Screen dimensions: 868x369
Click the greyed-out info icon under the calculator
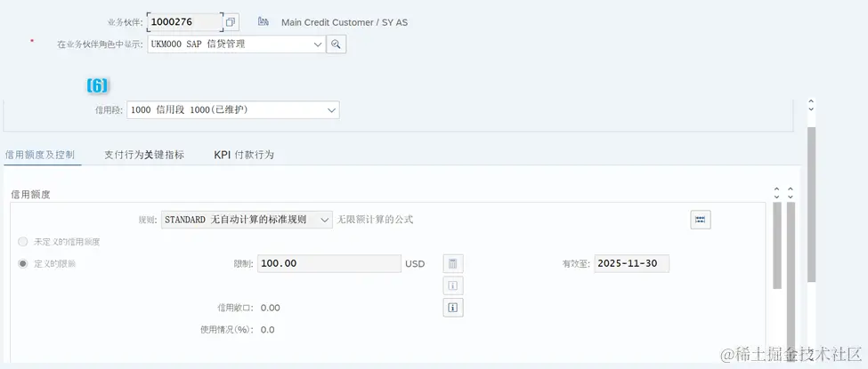(453, 285)
